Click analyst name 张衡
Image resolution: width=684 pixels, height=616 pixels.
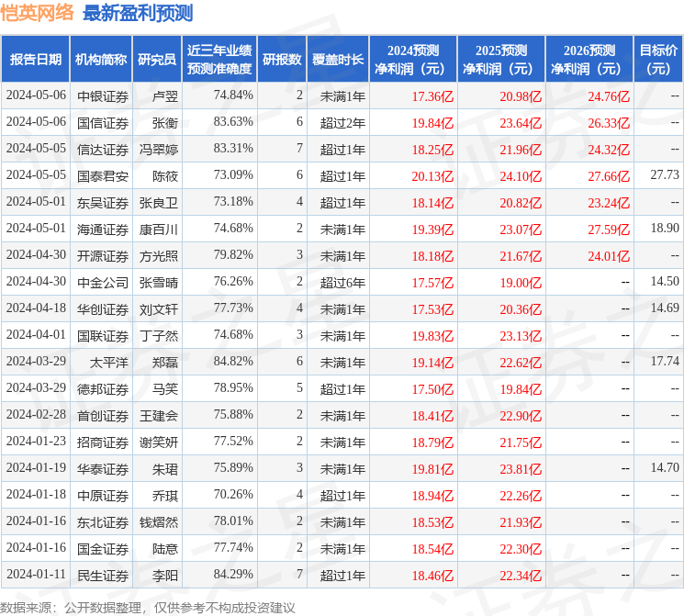click(x=165, y=123)
